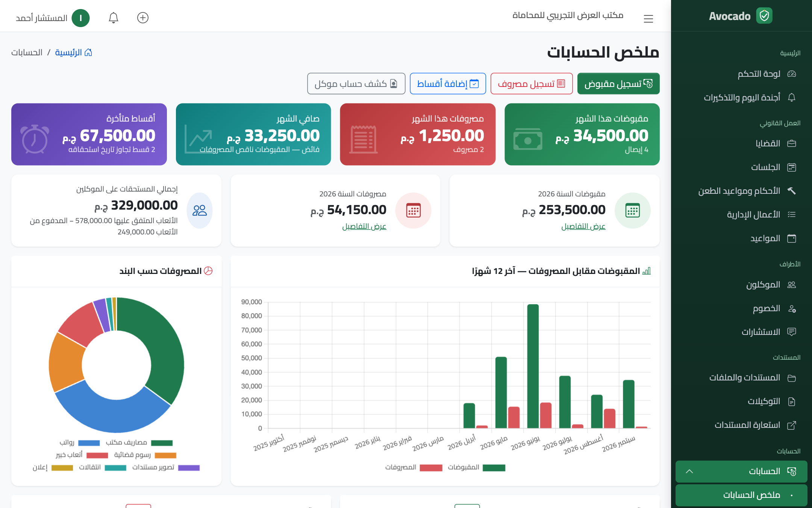812x508 pixels.
Task: Open ملخص الحسابات sidebar submenu item
Action: tap(741, 495)
